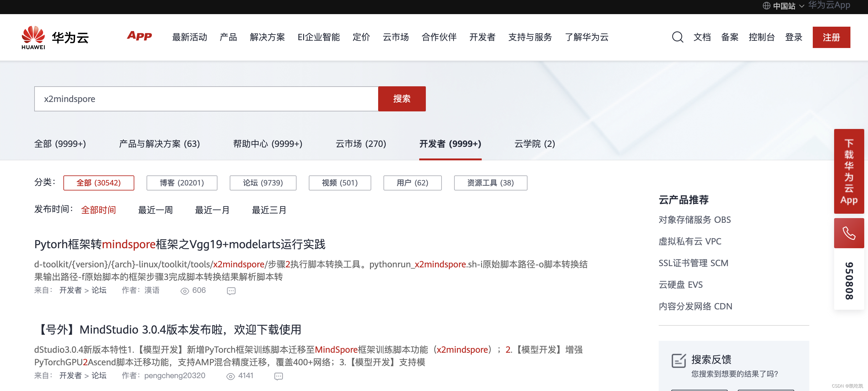Click the red 注册 register button
Screen dimensions: 868x391
pyautogui.click(x=831, y=37)
